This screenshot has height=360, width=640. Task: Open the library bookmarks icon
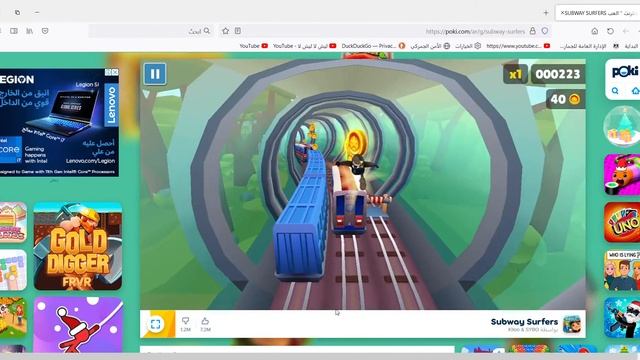pos(29,31)
